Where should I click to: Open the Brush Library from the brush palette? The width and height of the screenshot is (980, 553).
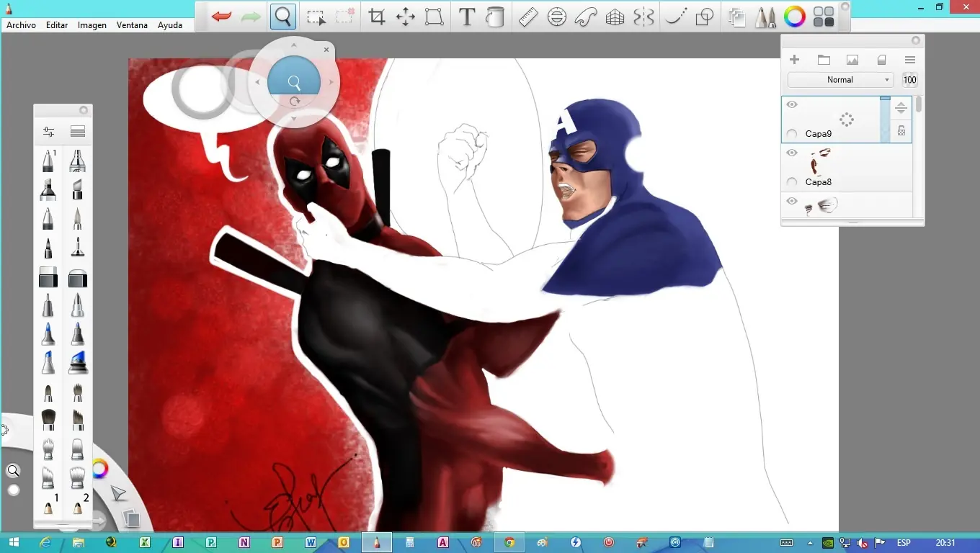click(78, 132)
